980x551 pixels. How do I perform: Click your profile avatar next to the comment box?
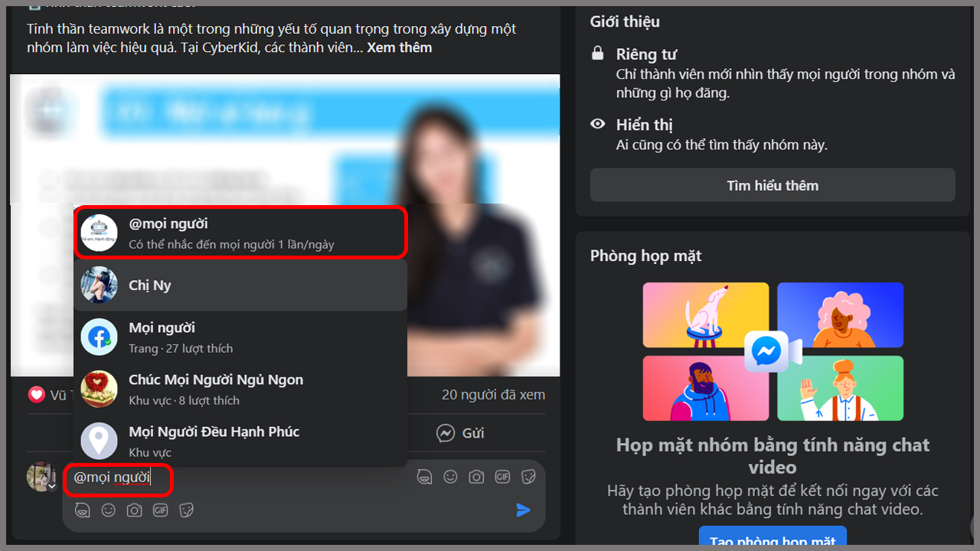click(41, 476)
